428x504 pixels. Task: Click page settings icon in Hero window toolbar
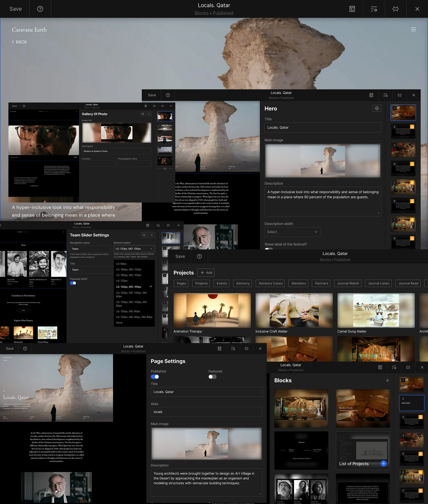click(x=385, y=95)
